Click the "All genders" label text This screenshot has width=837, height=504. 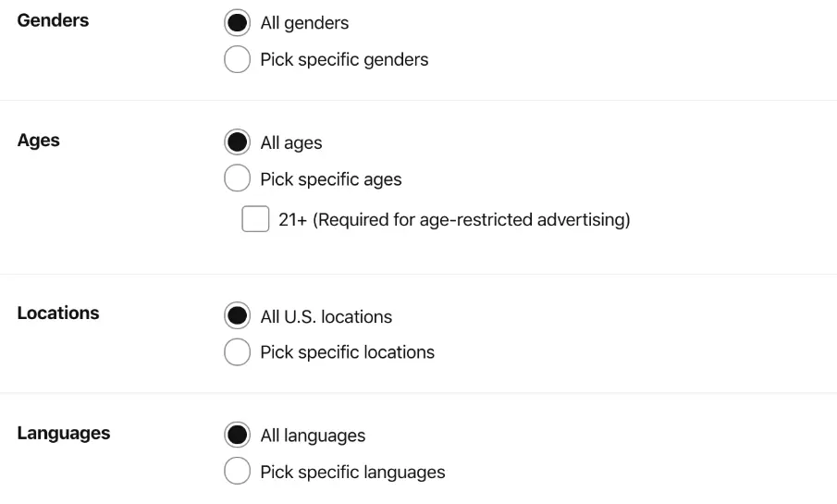304,23
